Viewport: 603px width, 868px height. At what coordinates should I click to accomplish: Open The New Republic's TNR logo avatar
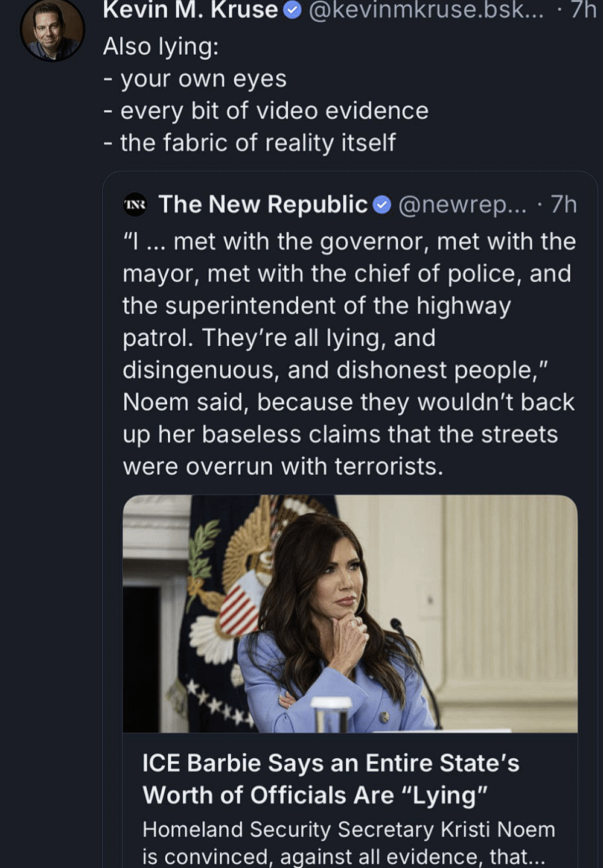[x=135, y=204]
